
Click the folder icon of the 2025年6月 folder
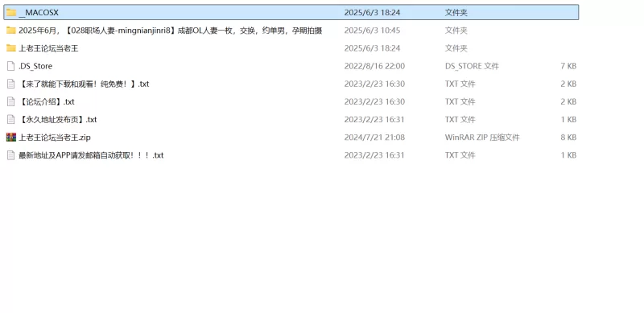coord(11,31)
